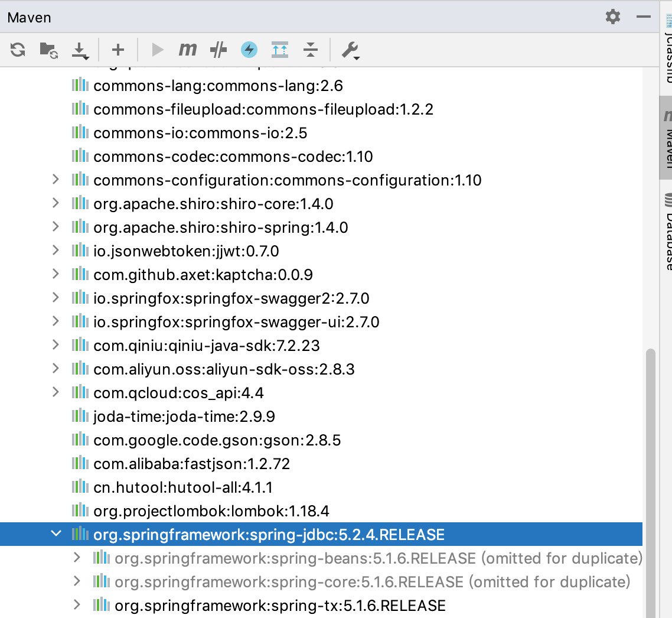Screen dimensions: 672x618
Task: Select commons-fileupload:1.2.2 dependency
Action: click(263, 109)
